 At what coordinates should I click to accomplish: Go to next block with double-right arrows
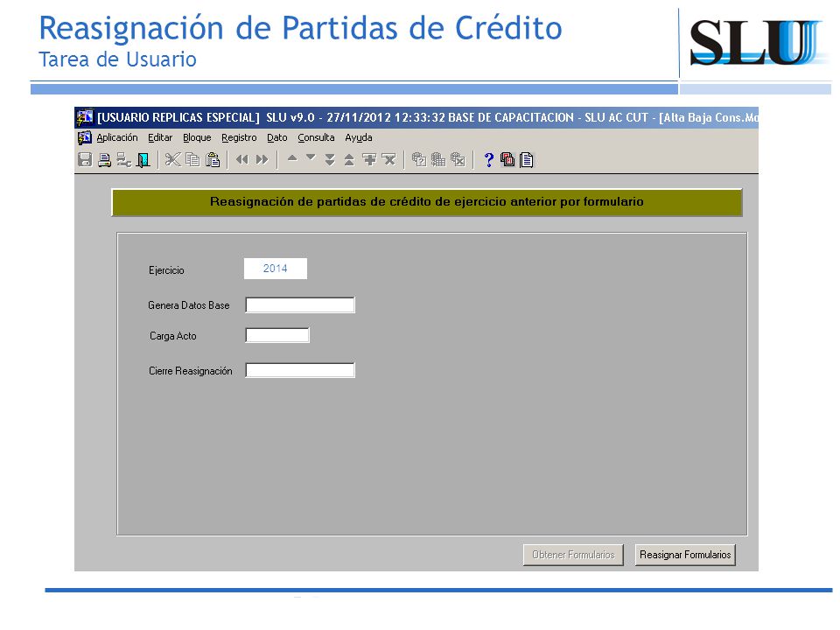(x=262, y=159)
